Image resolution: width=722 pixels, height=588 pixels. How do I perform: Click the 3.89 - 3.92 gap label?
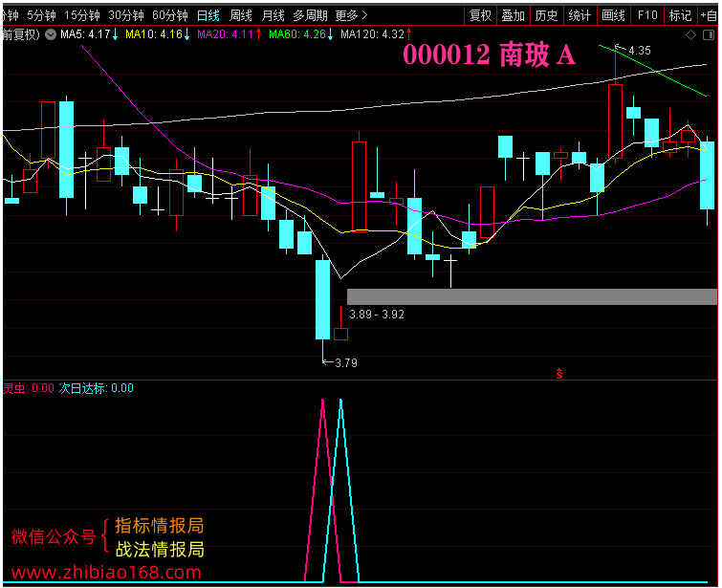(377, 315)
